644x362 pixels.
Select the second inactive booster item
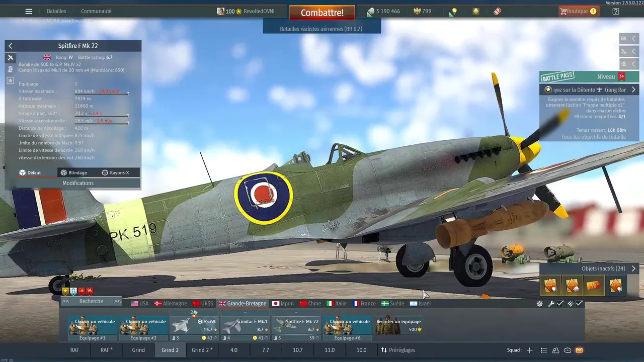(x=573, y=286)
